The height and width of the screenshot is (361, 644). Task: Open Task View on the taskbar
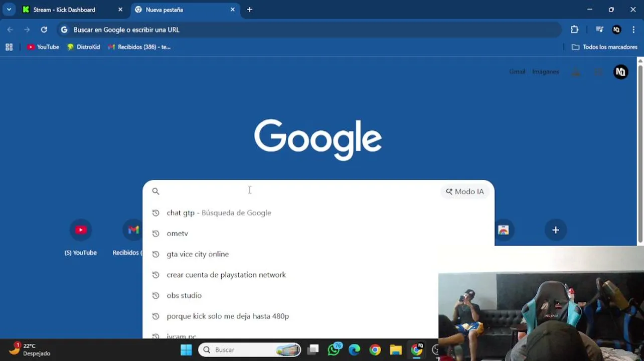coord(313,350)
